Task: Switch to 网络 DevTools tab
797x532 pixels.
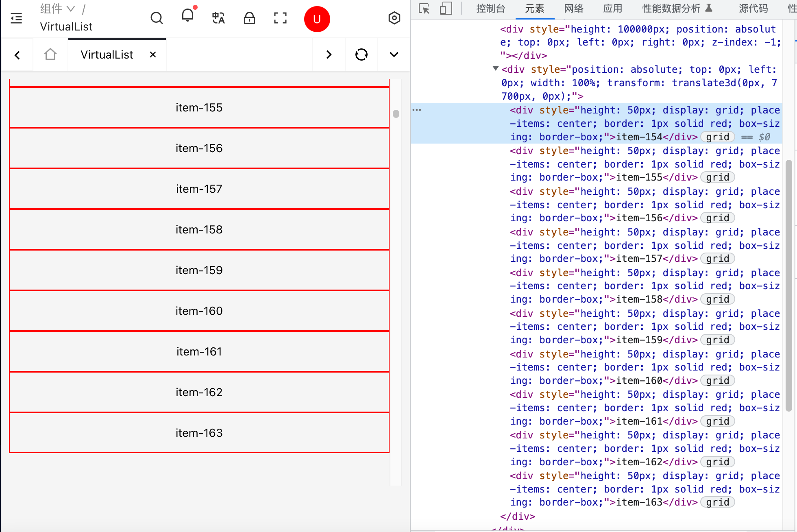Action: 574,9
